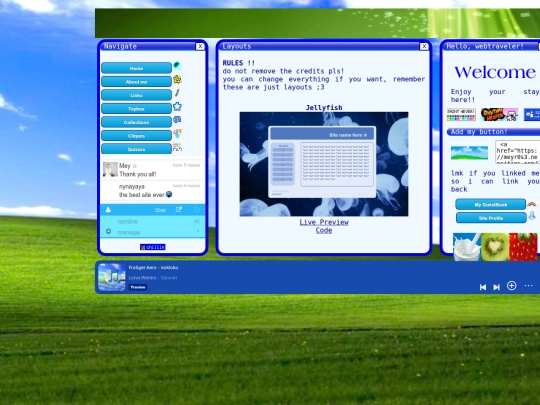Open the chatbox in a pop-out window
This screenshot has height=405, width=540.
point(179,209)
